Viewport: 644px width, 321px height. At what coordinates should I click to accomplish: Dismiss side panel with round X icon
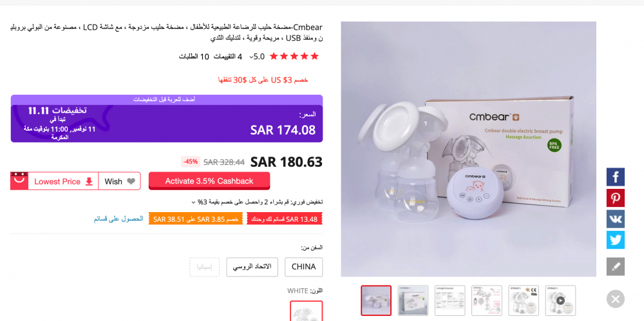pos(615,299)
